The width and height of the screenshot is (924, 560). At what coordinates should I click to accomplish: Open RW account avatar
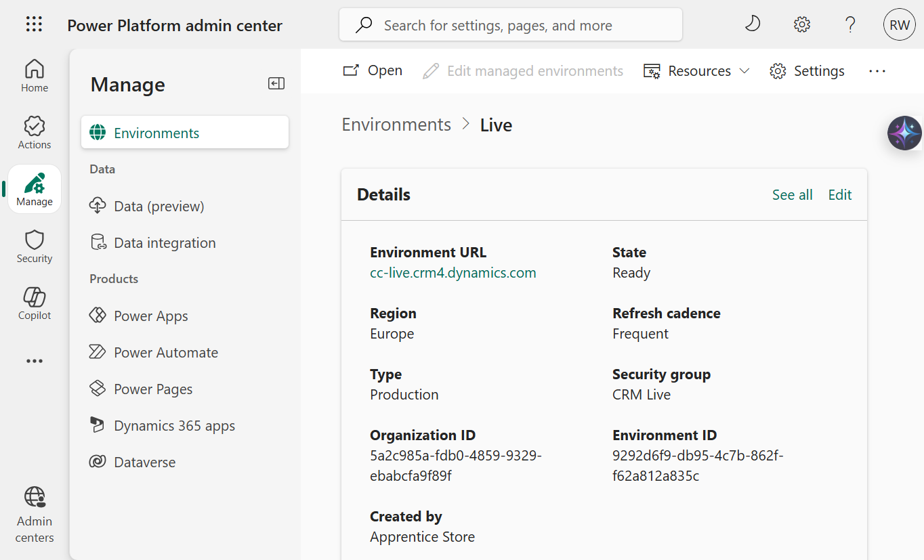click(900, 25)
